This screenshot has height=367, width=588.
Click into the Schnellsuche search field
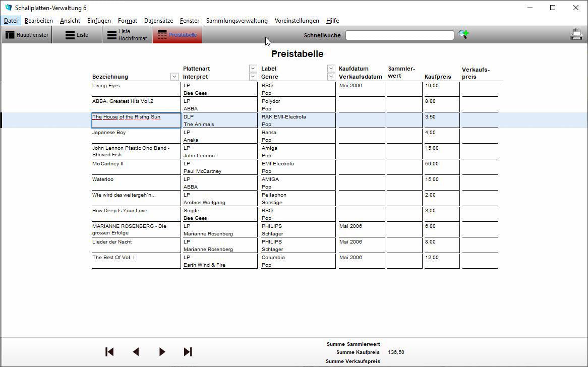click(399, 35)
